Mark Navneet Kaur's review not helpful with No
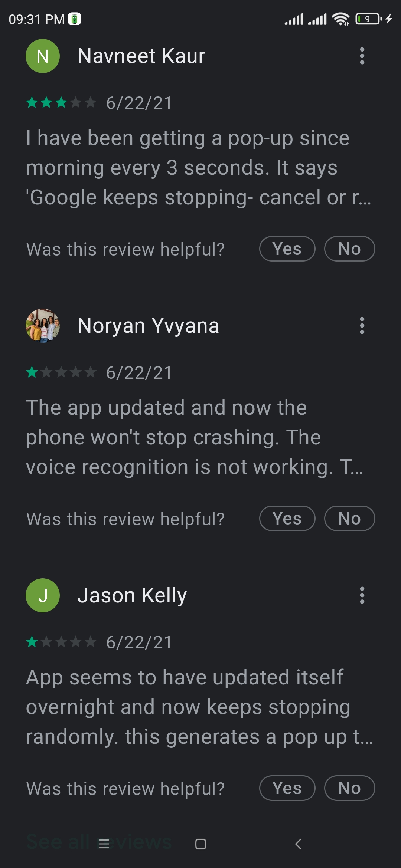 (x=349, y=249)
